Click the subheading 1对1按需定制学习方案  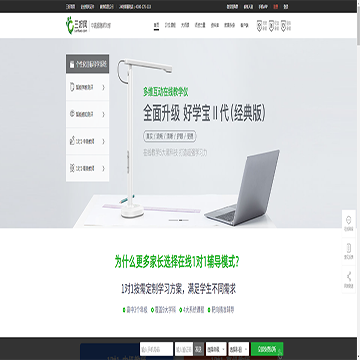(152, 289)
